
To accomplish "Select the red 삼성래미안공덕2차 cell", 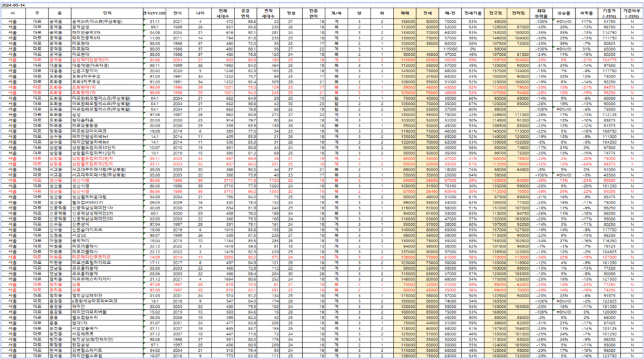I will coord(107,60).
